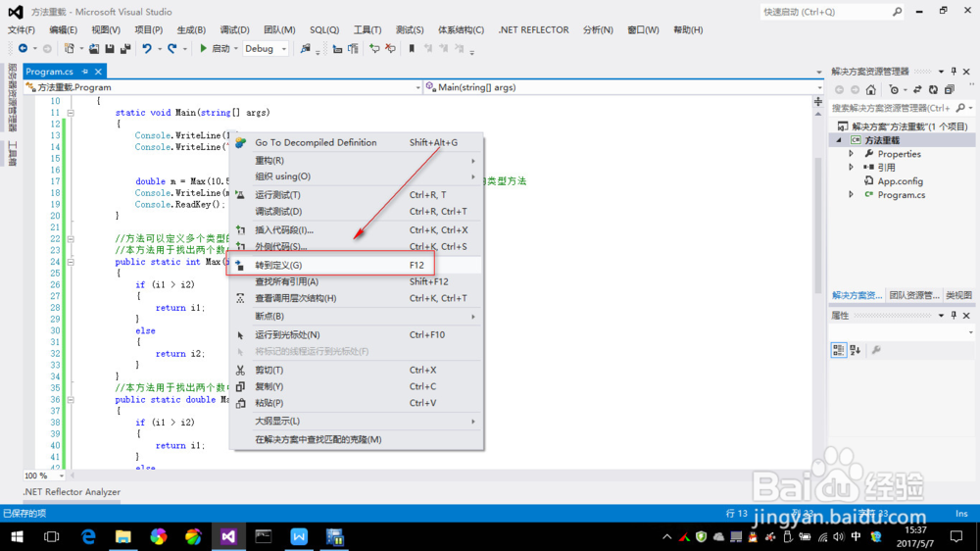Click in Quick Launch search box

(824, 12)
